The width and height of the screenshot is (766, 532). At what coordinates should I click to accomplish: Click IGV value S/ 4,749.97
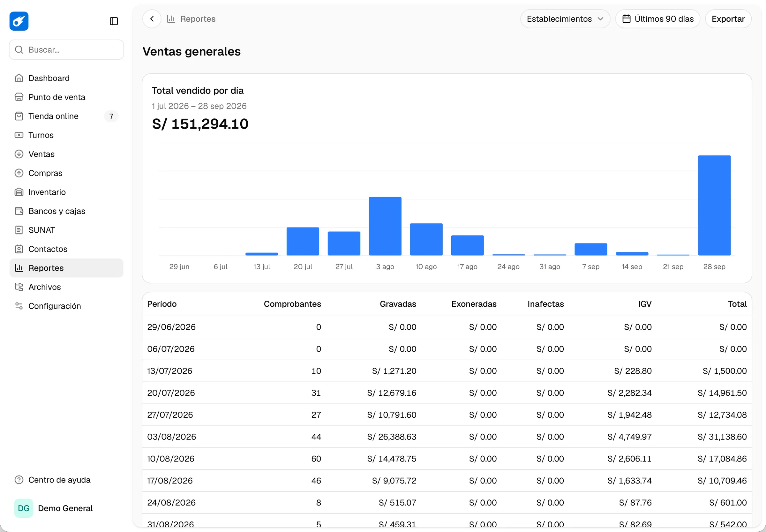pos(629,437)
